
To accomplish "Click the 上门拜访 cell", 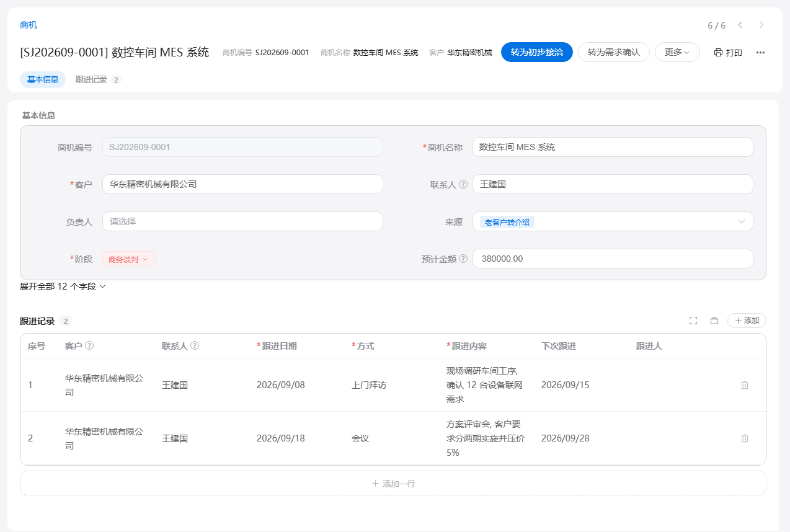I will 369,385.
